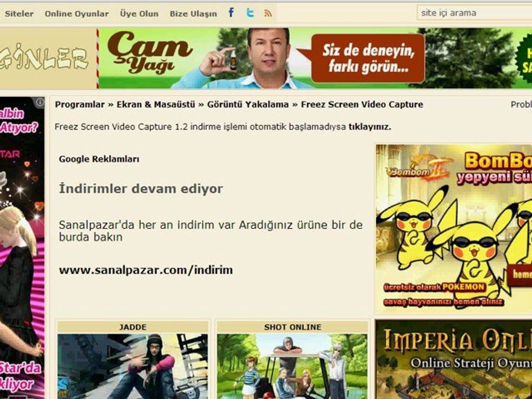
Task: Go to Ekran & Masaüstü breadcrumb
Action: [x=156, y=105]
